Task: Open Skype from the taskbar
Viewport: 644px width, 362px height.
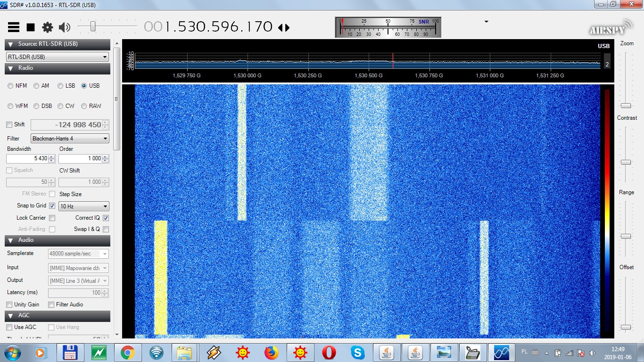Action: [358, 353]
